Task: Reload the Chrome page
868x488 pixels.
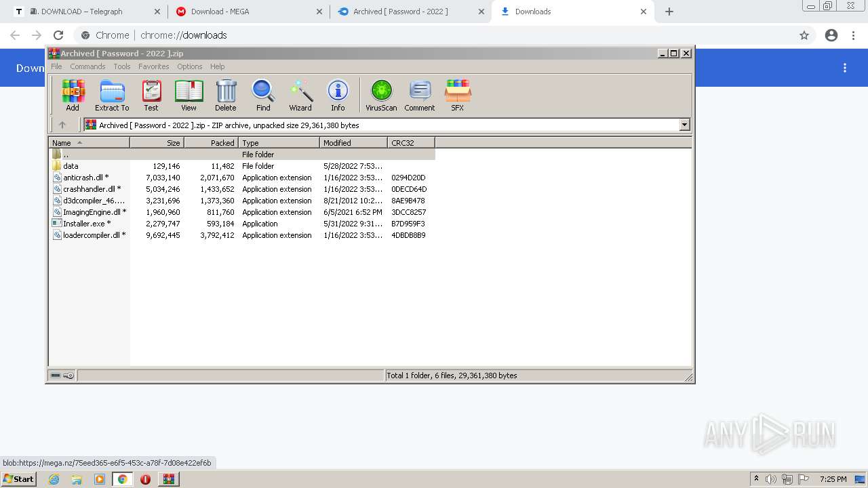Action: [58, 35]
